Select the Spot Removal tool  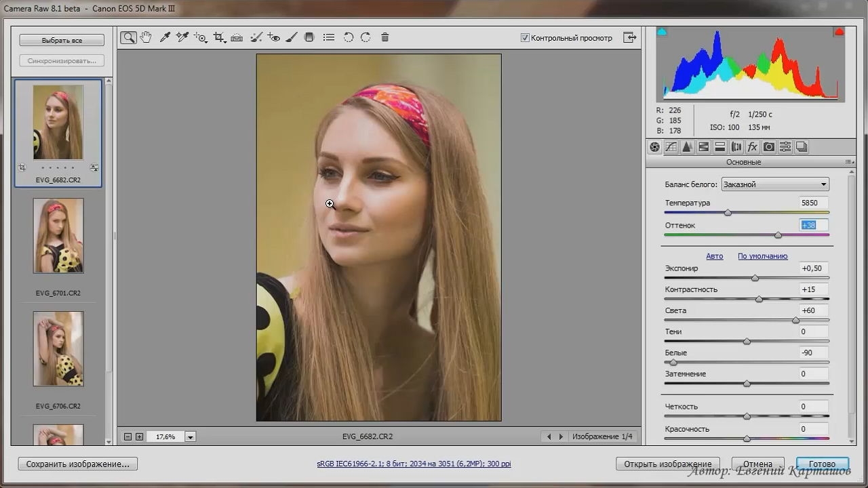(256, 38)
